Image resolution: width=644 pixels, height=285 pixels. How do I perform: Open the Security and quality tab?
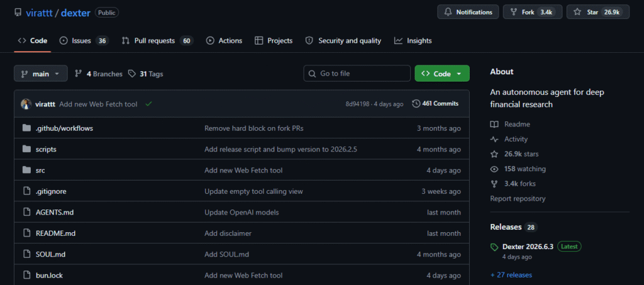click(x=343, y=41)
